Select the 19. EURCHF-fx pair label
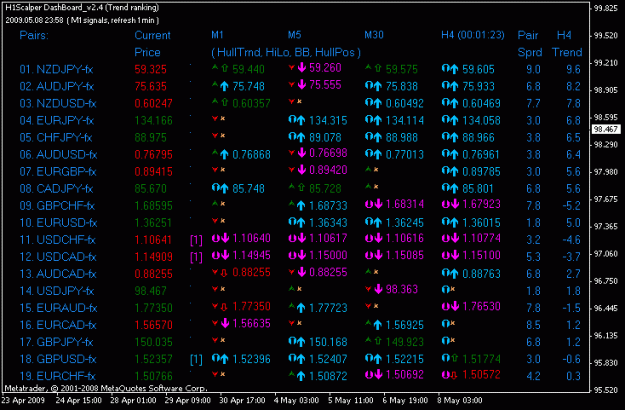The height and width of the screenshot is (410, 625). tap(57, 377)
